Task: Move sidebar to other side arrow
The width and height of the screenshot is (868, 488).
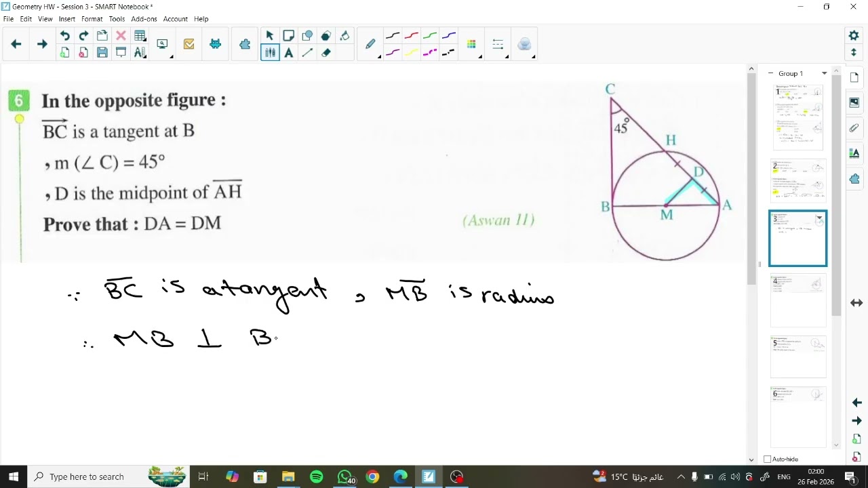Action: [856, 303]
